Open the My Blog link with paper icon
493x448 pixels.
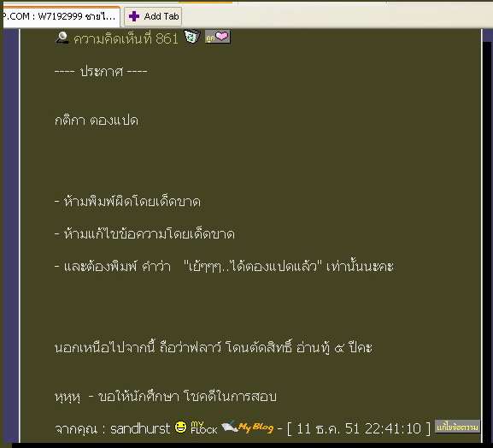pyautogui.click(x=248, y=427)
